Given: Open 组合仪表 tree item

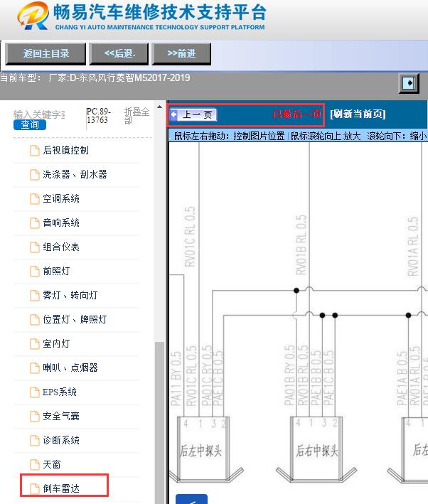Looking at the screenshot, I should pos(61,247).
